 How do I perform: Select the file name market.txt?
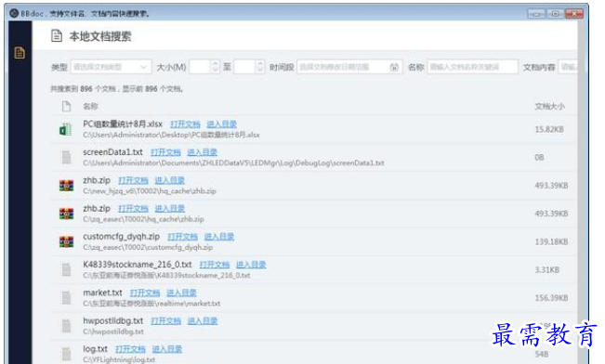tap(102, 292)
